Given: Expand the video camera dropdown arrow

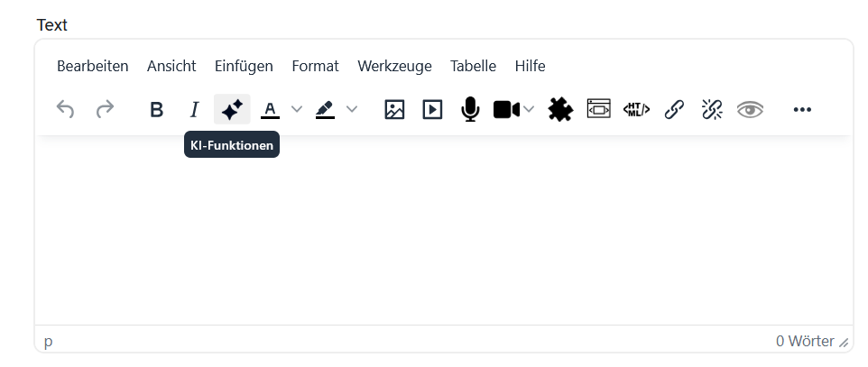Looking at the screenshot, I should pyautogui.click(x=529, y=110).
